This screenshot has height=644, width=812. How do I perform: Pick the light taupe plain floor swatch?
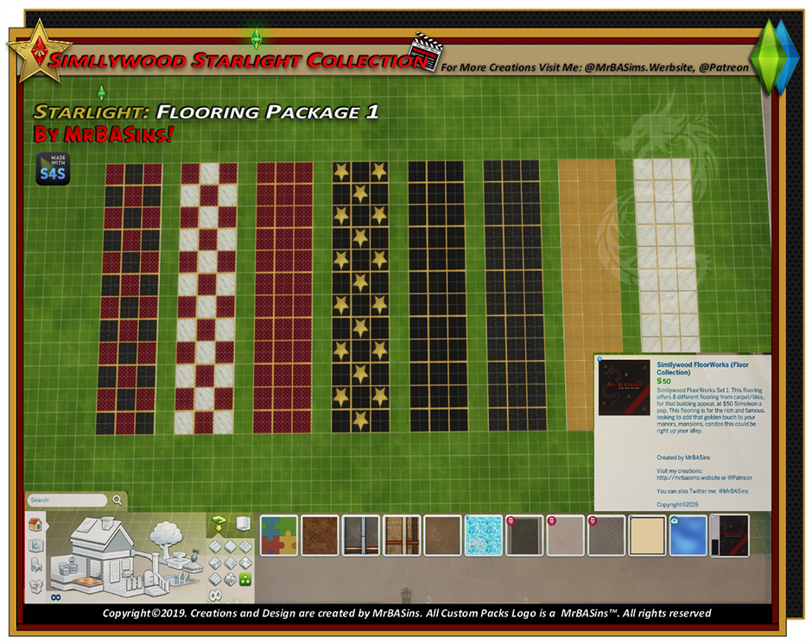pos(565,535)
